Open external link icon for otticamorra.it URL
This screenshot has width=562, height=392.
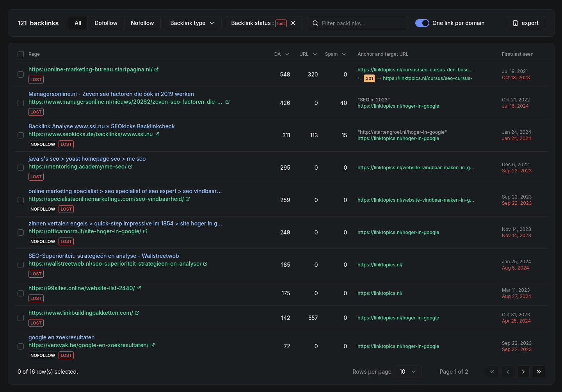coord(145,231)
